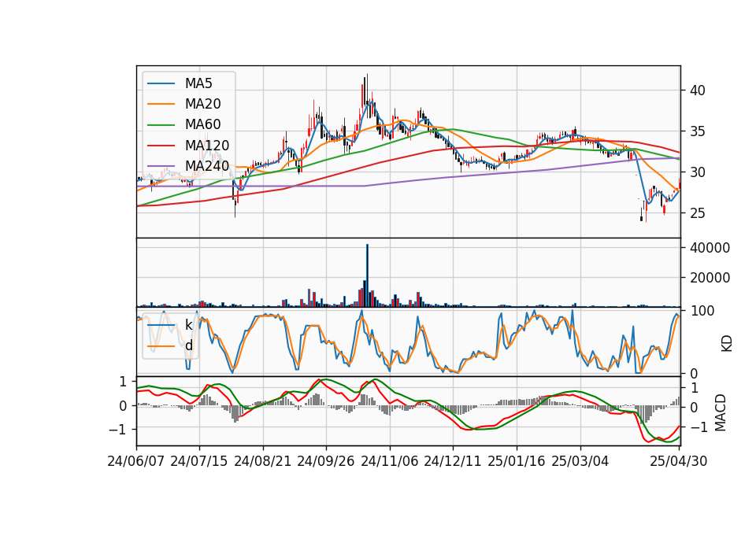Click the highest candlestick peak near 42
756x543 pixels.
367,89
